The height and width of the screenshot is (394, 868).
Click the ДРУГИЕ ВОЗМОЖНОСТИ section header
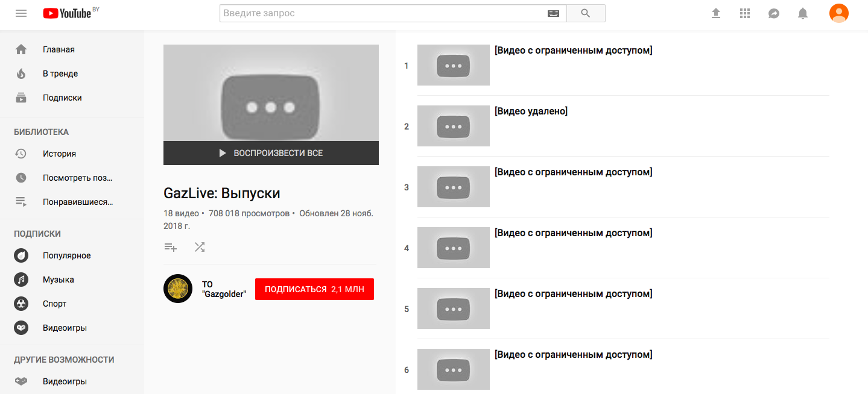point(64,360)
